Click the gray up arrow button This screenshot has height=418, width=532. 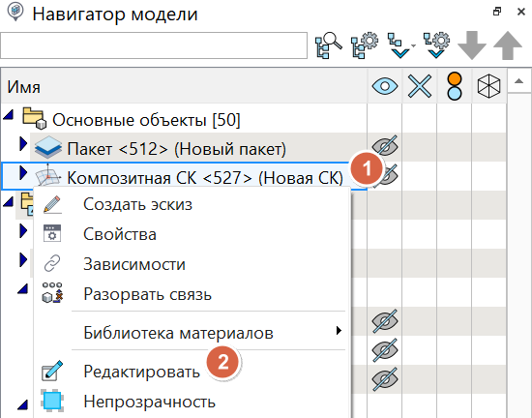point(508,45)
